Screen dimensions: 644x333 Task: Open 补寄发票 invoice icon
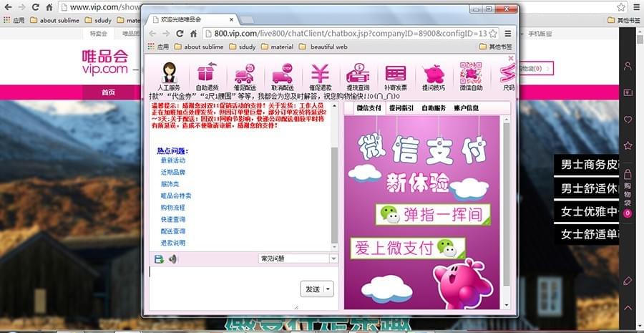click(396, 77)
